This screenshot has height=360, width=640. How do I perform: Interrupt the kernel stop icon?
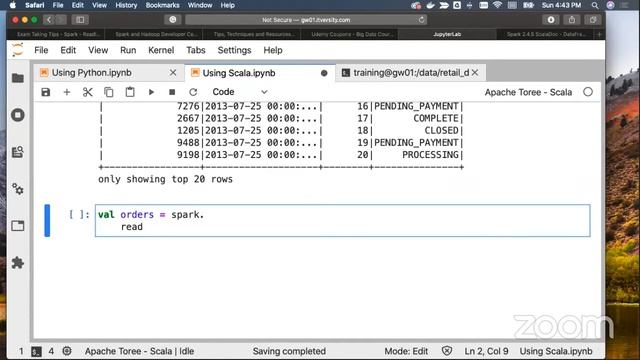point(172,92)
